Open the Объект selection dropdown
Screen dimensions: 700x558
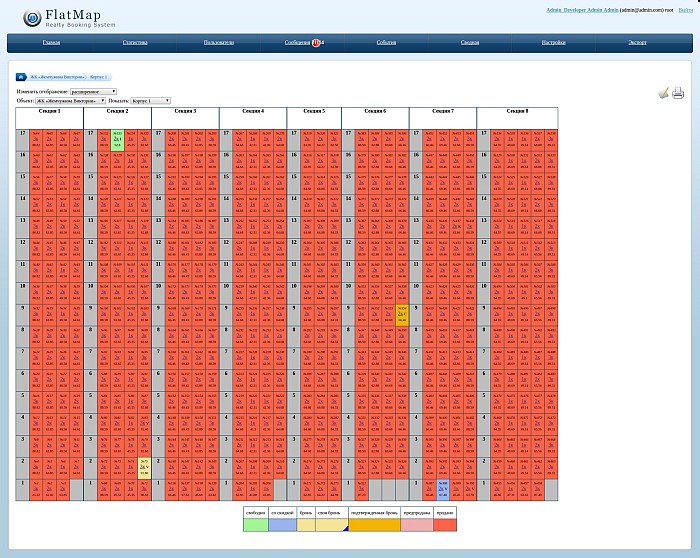pos(71,101)
